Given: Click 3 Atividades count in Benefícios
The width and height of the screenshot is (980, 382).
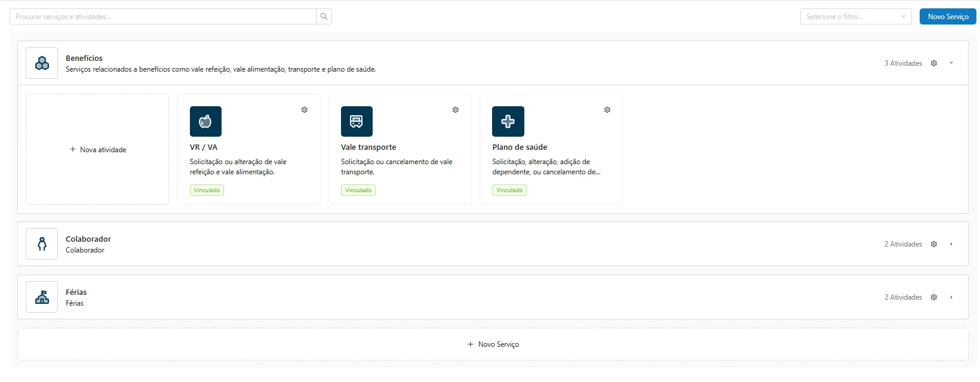Looking at the screenshot, I should click(903, 63).
